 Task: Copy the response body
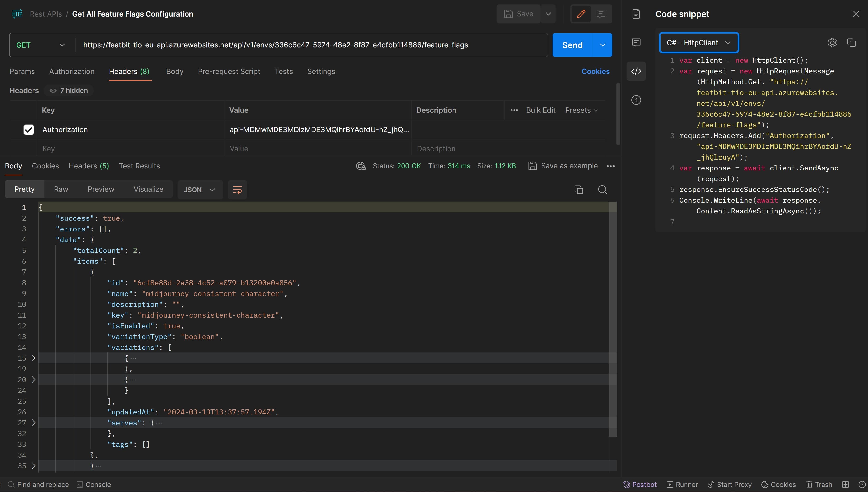coord(579,190)
